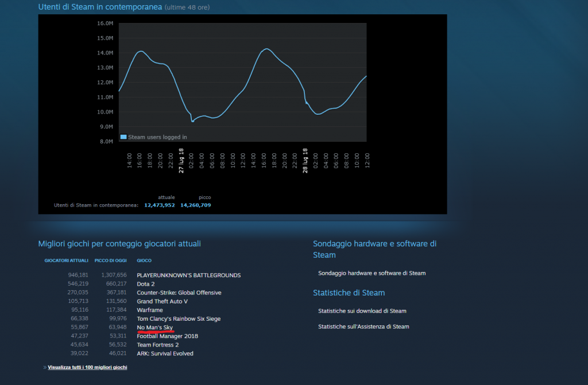This screenshot has width=588, height=385.
Task: Open Tom Clancy's Rainbow Six Siege
Action: tap(179, 318)
